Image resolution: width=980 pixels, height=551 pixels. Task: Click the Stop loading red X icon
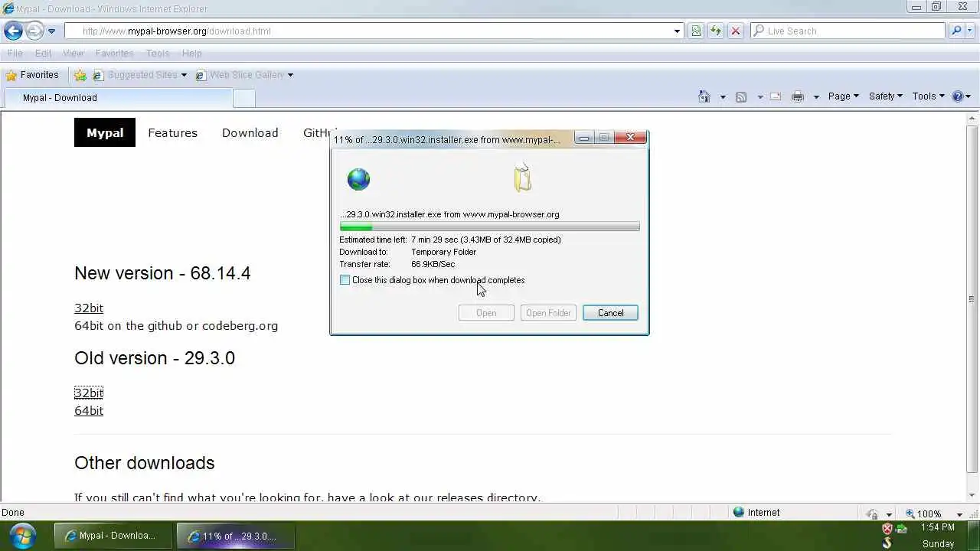tap(736, 31)
